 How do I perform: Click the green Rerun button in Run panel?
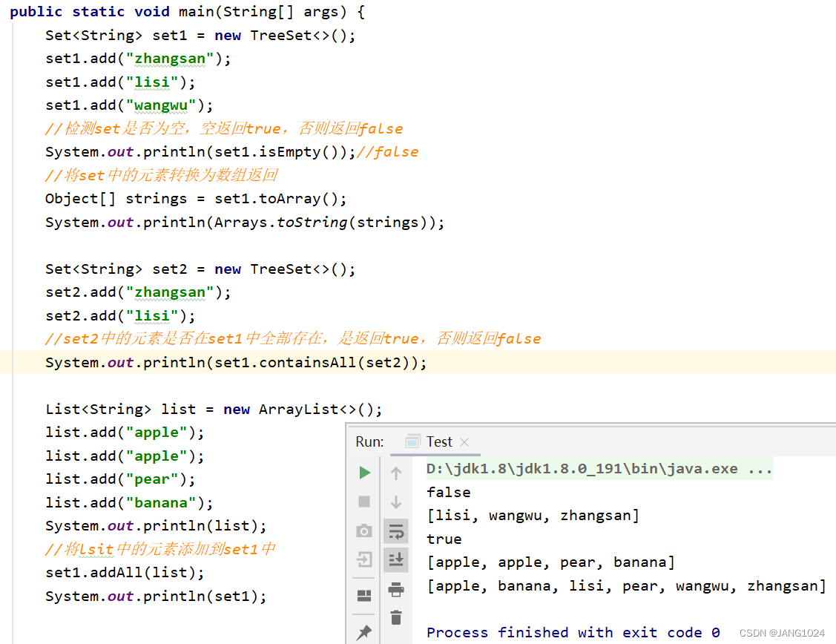[365, 473]
